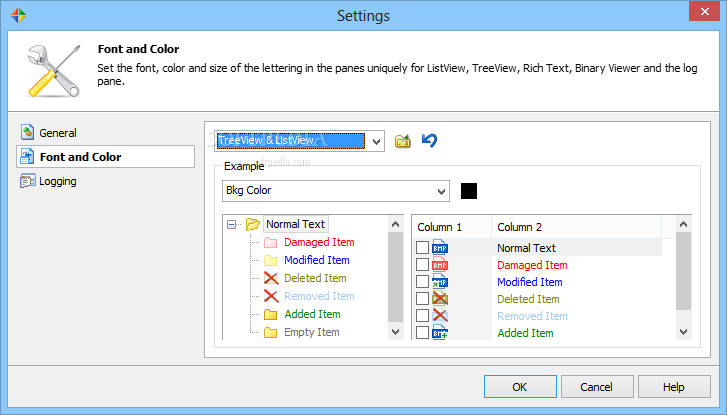
Task: Open the Bkg Color dropdown
Action: [x=441, y=191]
